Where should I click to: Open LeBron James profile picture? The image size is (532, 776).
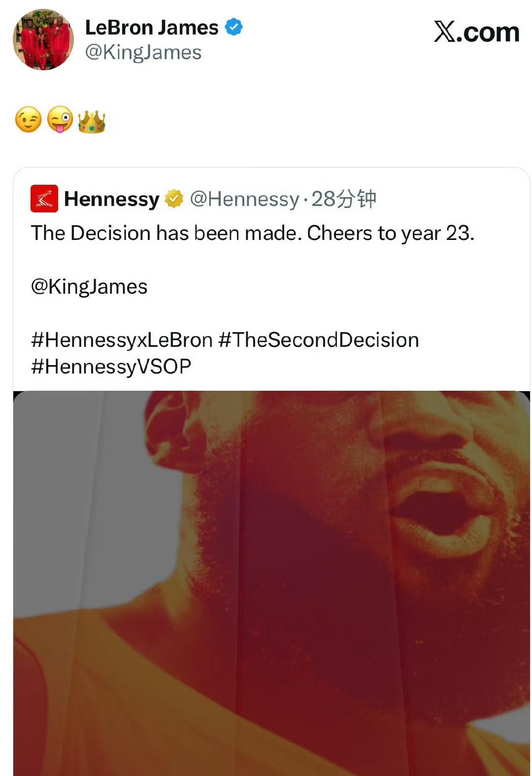(43, 39)
